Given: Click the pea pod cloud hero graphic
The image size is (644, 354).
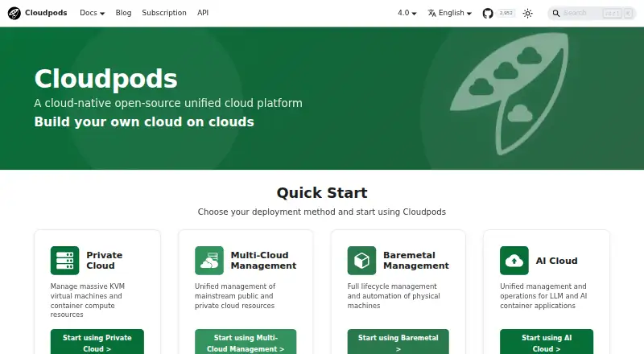Looking at the screenshot, I should tap(510, 94).
